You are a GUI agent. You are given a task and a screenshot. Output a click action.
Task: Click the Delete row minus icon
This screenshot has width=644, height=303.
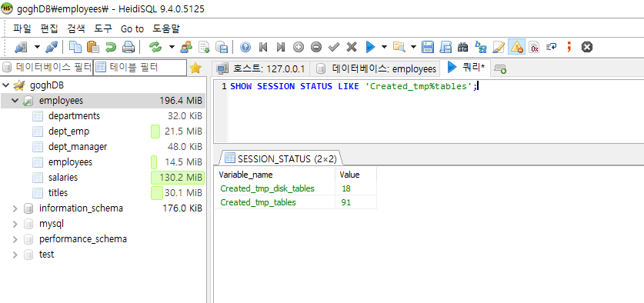click(315, 47)
